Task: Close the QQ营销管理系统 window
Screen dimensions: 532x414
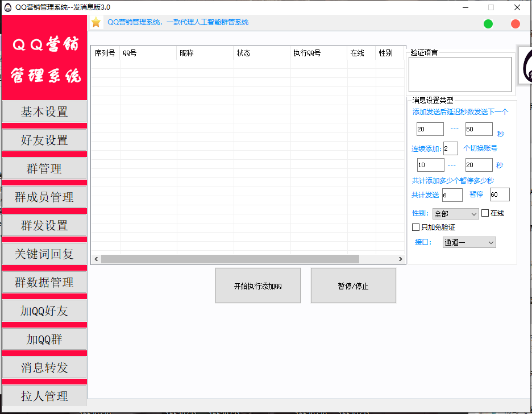Action: pos(517,7)
